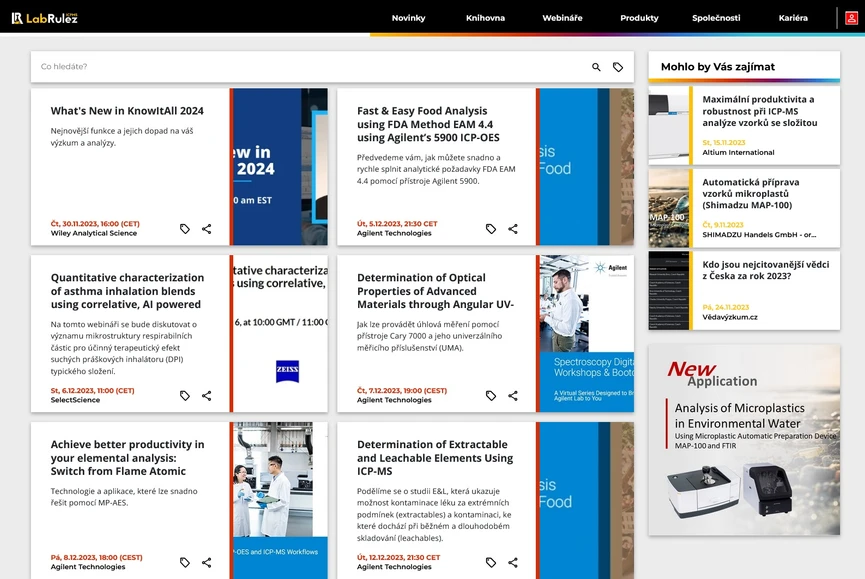Viewport: 865px width, 579px height.
Task: Open the Kariéra menu
Action: 793,18
